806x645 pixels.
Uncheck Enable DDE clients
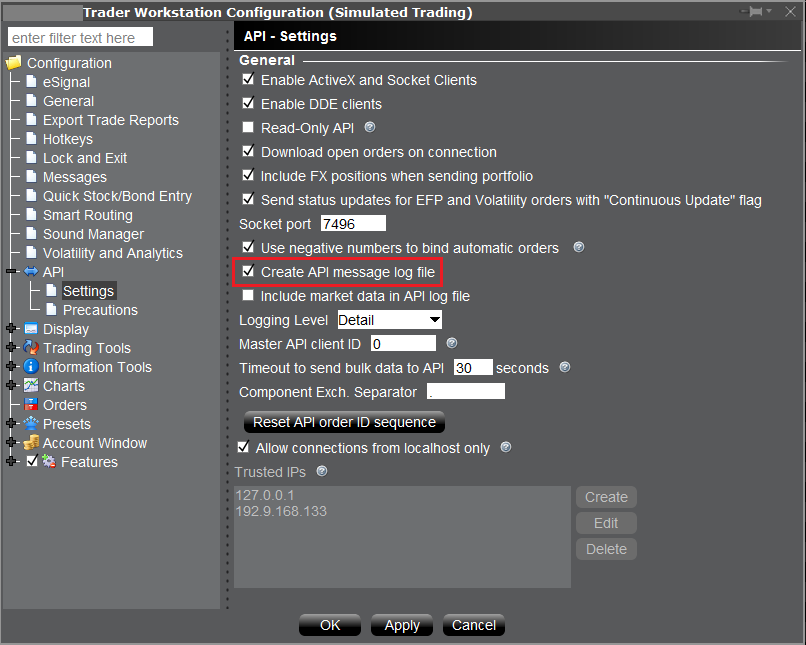246,104
